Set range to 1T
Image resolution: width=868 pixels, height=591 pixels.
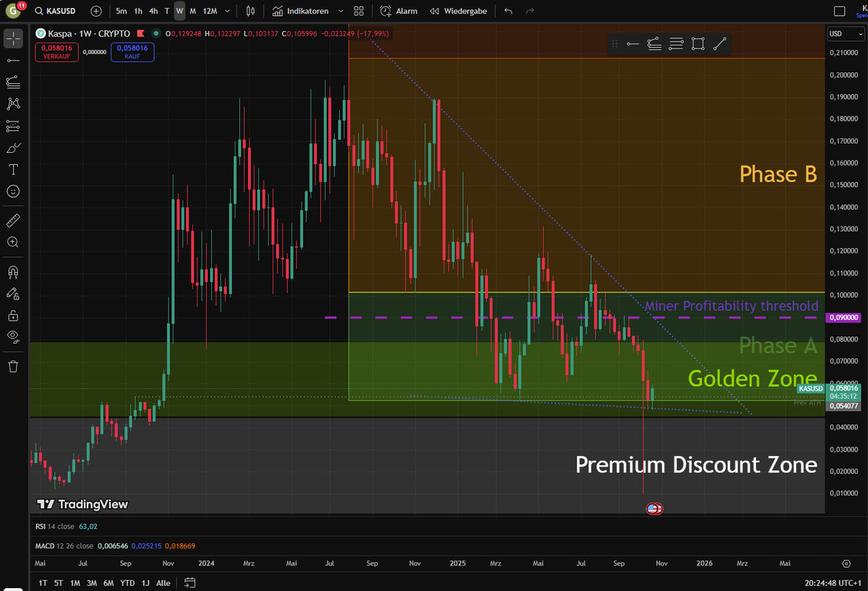43,582
